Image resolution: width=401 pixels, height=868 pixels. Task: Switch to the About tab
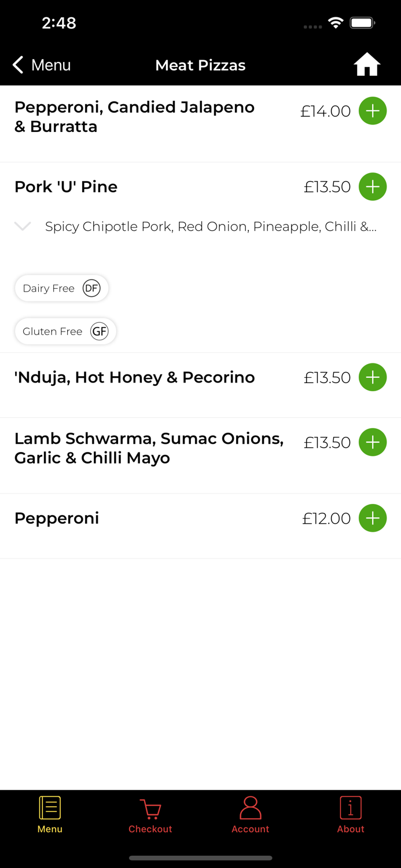point(350,815)
